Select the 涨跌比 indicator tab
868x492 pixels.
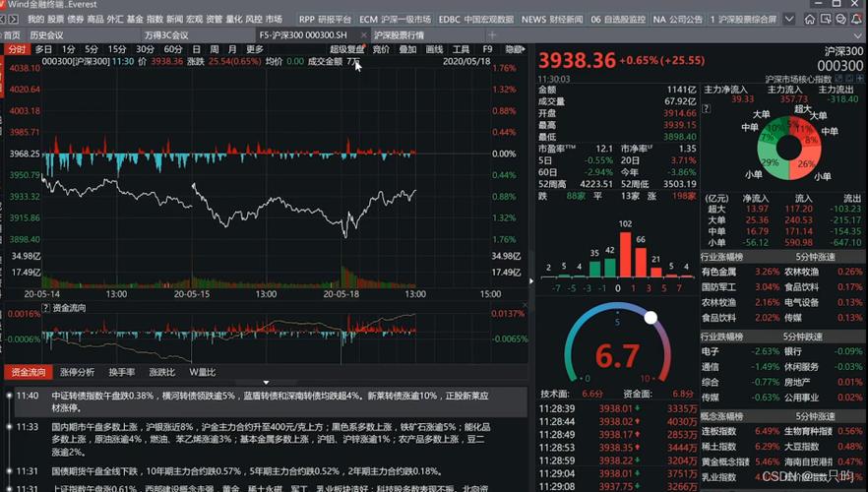point(162,372)
